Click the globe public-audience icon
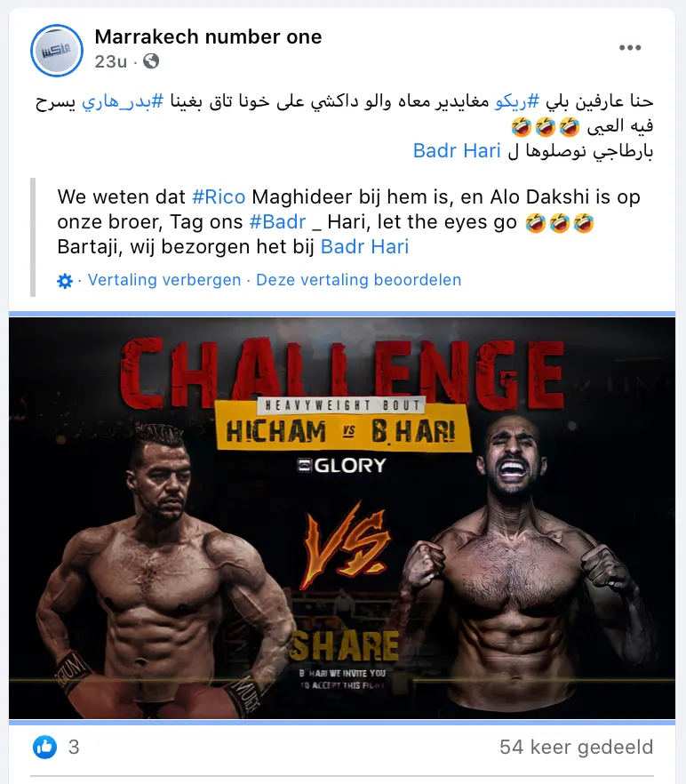This screenshot has width=686, height=784. (x=151, y=61)
